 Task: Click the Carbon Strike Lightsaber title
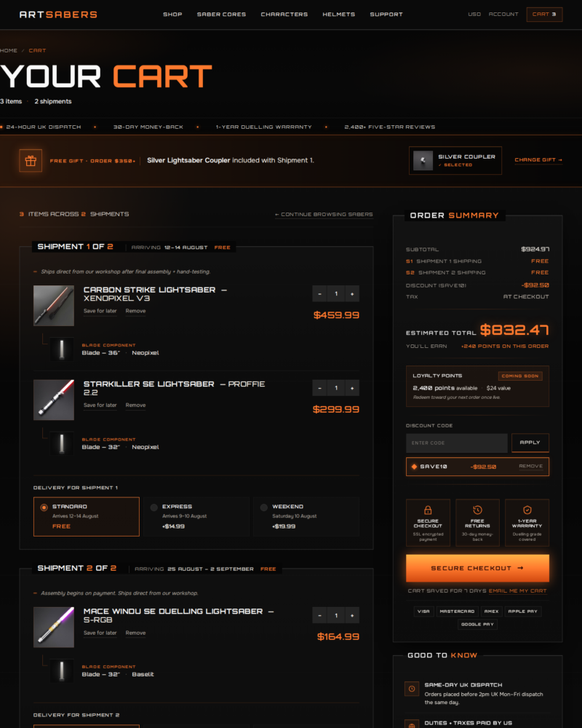point(155,294)
